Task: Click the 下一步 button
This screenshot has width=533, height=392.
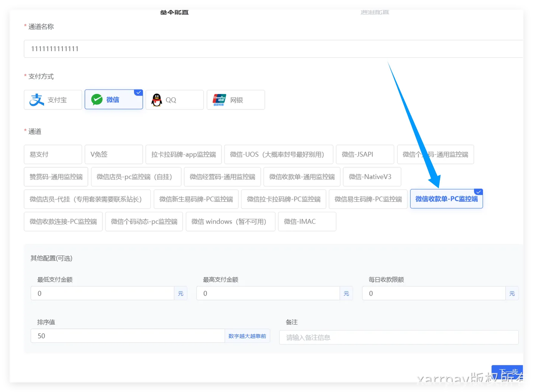Action: click(x=507, y=372)
